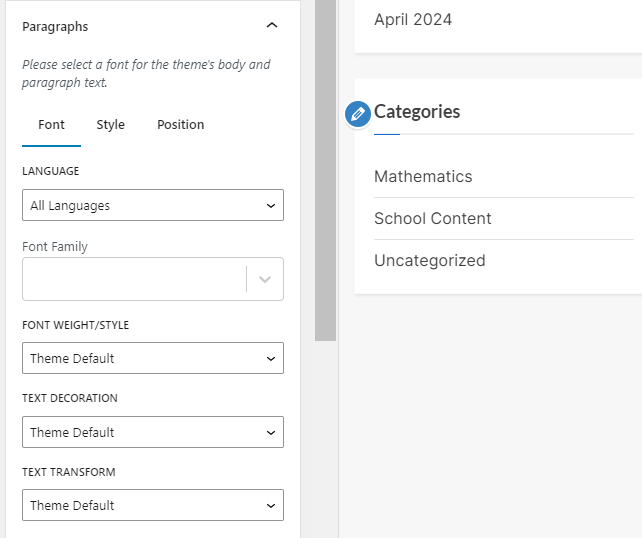Click the Paragraphs section heading
The height and width of the screenshot is (538, 642).
55,27
